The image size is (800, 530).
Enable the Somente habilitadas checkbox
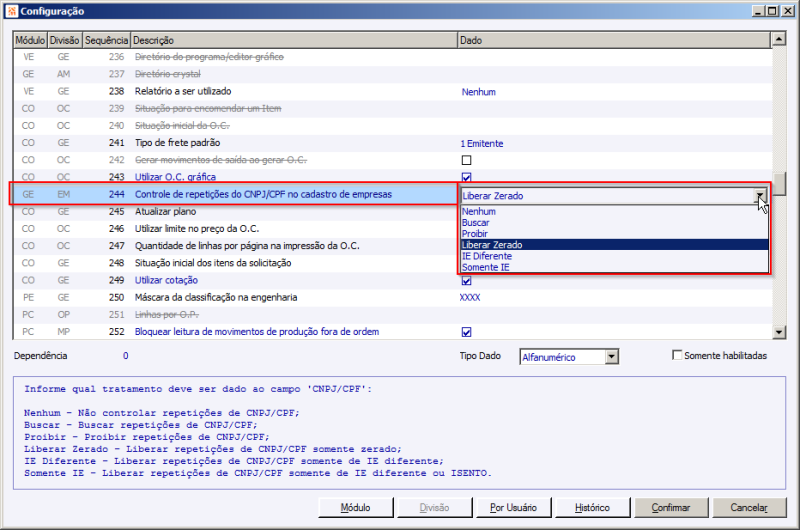click(677, 355)
